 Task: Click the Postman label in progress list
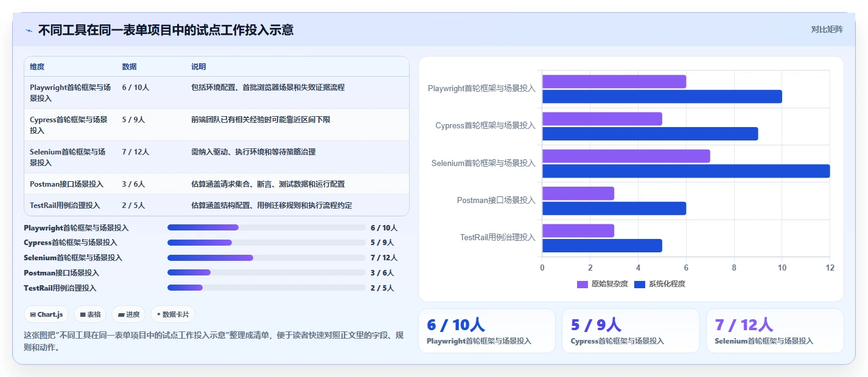click(61, 273)
